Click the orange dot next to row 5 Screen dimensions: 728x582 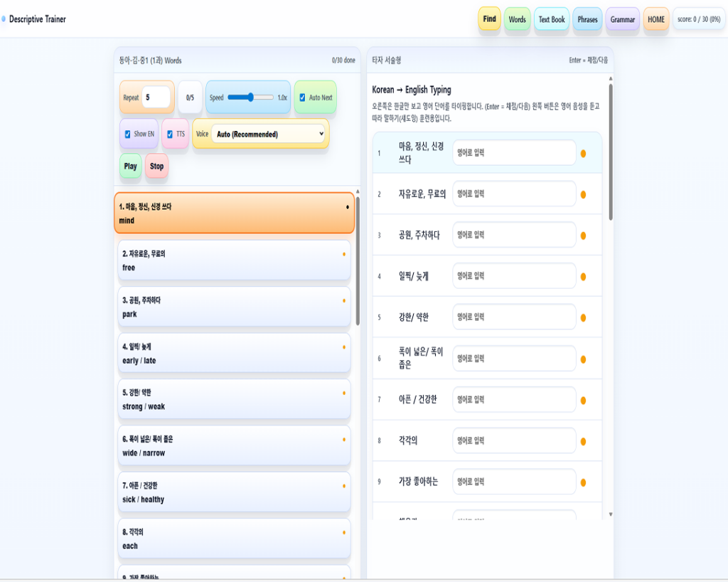coord(583,318)
